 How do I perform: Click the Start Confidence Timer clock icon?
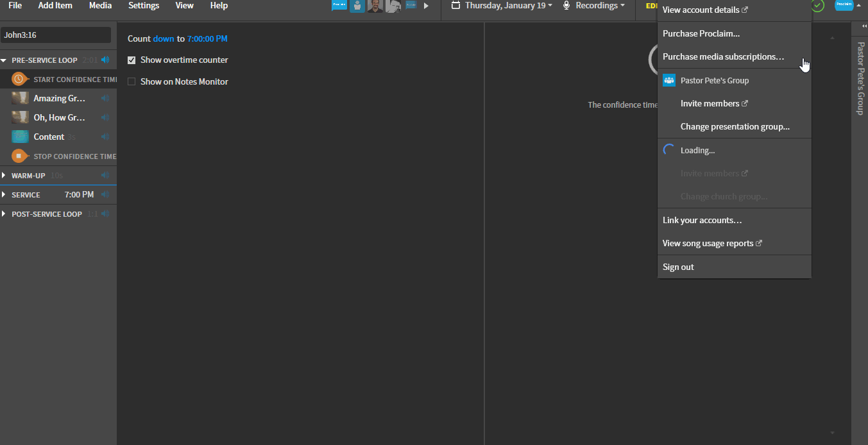coord(19,79)
